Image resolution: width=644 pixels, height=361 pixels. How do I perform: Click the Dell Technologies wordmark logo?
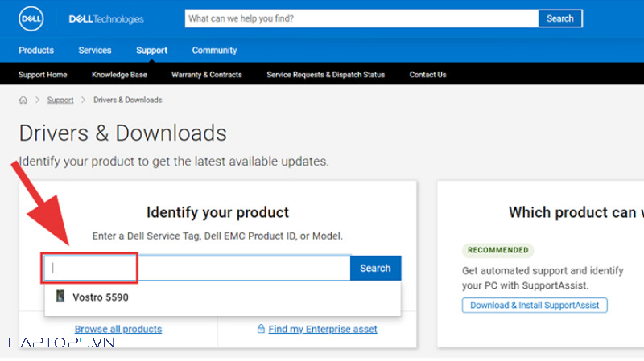(x=106, y=18)
